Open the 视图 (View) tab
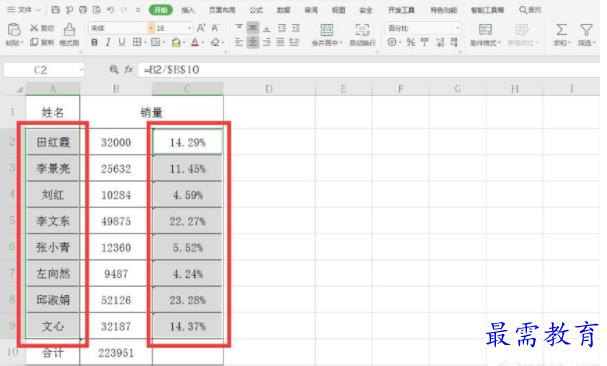This screenshot has height=366, width=607. (x=338, y=10)
